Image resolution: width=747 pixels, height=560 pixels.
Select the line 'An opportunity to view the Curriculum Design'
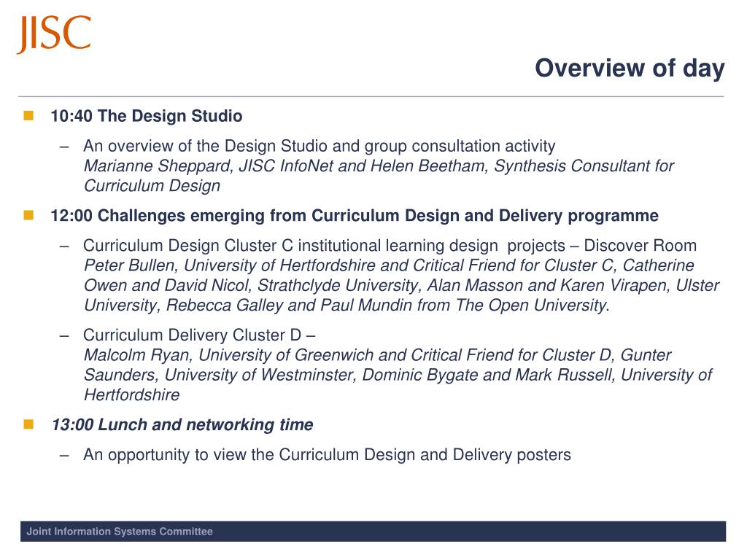[327, 455]
